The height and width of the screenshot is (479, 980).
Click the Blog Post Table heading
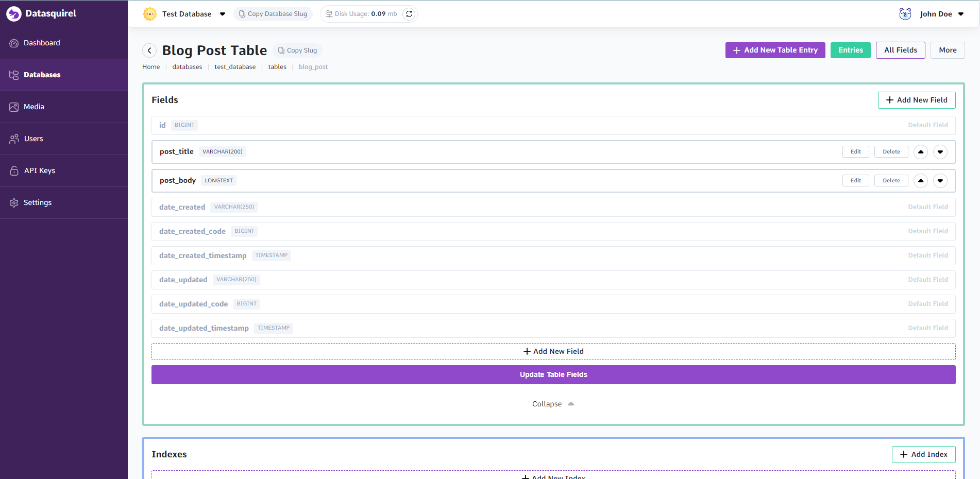coord(214,50)
